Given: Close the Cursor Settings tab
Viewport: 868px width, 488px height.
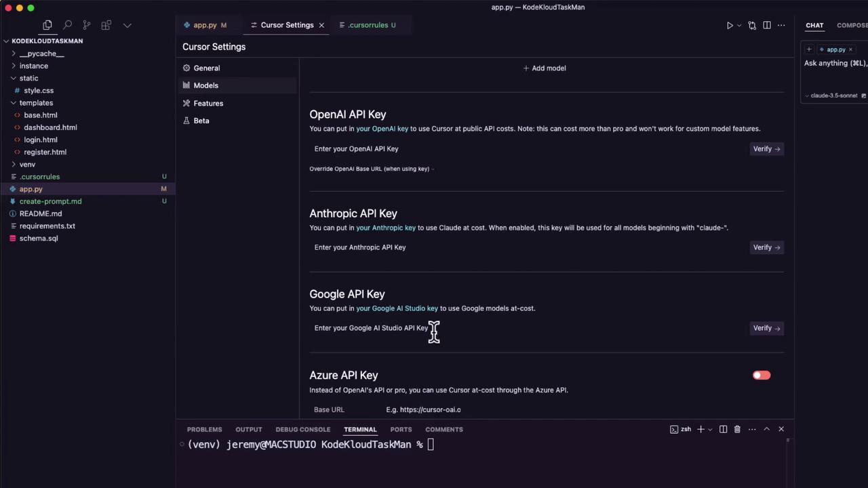Looking at the screenshot, I should pos(321,25).
